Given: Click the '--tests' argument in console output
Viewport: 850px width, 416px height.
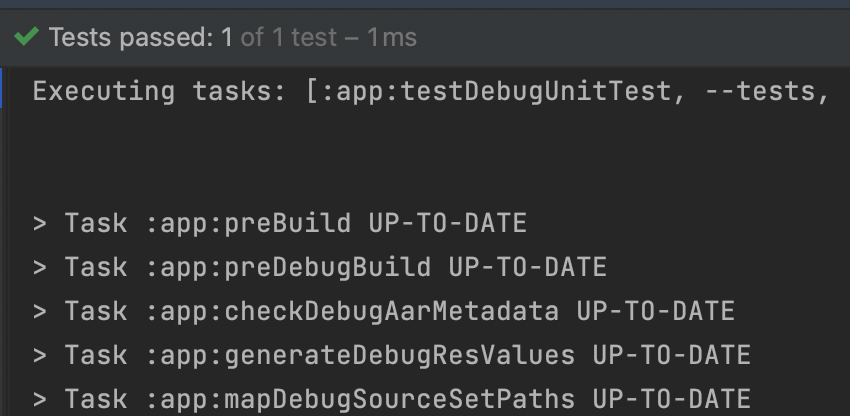Looking at the screenshot, I should 759,92.
